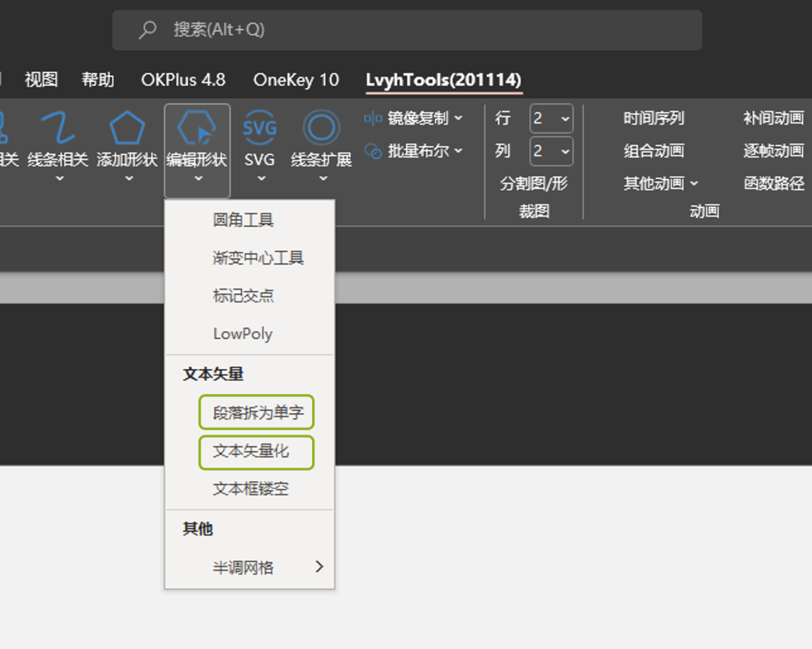Click the 时间序列 button

click(653, 119)
